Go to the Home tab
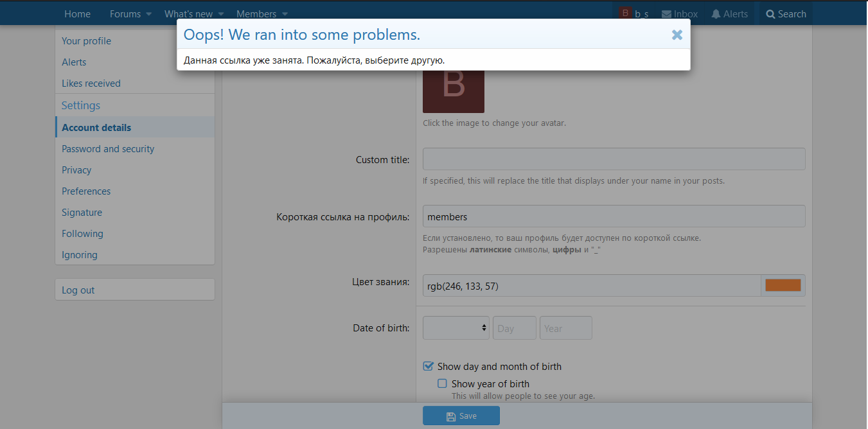 tap(78, 14)
